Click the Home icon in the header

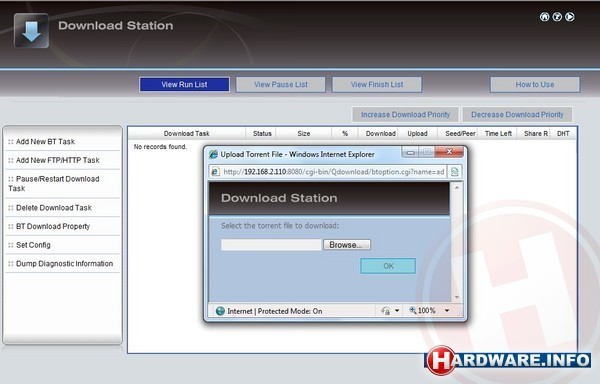point(544,17)
